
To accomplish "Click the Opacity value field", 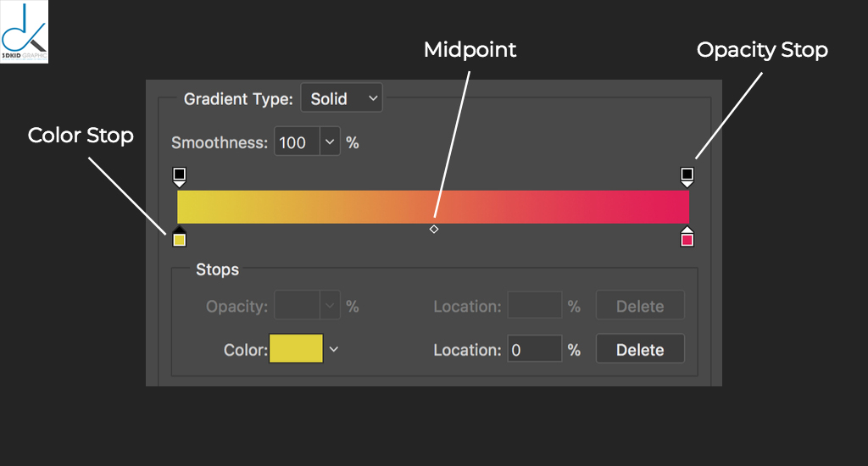I will 296,306.
